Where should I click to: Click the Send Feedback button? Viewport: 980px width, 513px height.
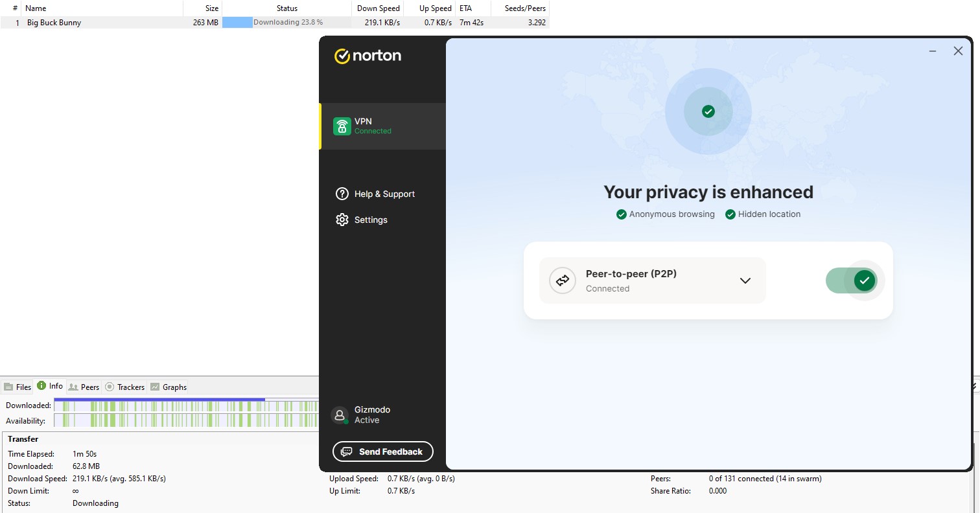click(382, 451)
